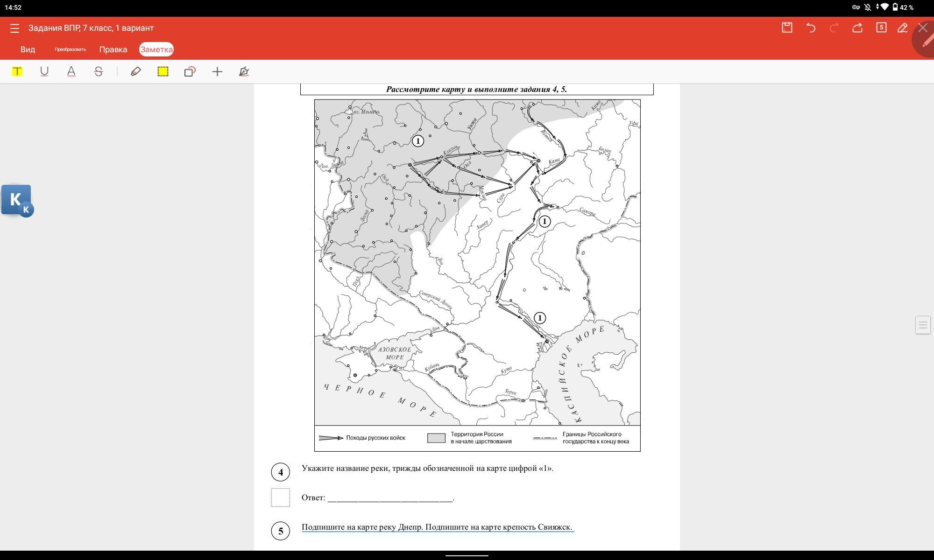The width and height of the screenshot is (934, 560).
Task: Select the yellow area highlight rectangle
Action: click(x=163, y=71)
